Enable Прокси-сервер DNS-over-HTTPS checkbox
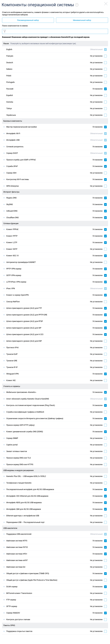 pyautogui.click(x=105, y=464)
